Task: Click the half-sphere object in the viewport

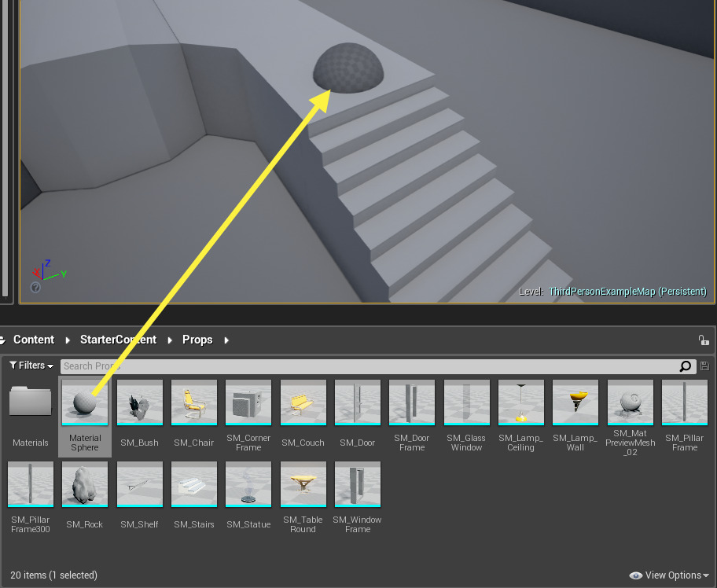Action: (349, 67)
